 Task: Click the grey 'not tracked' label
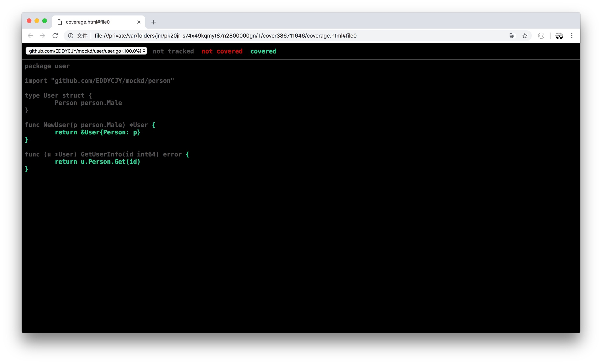(173, 51)
